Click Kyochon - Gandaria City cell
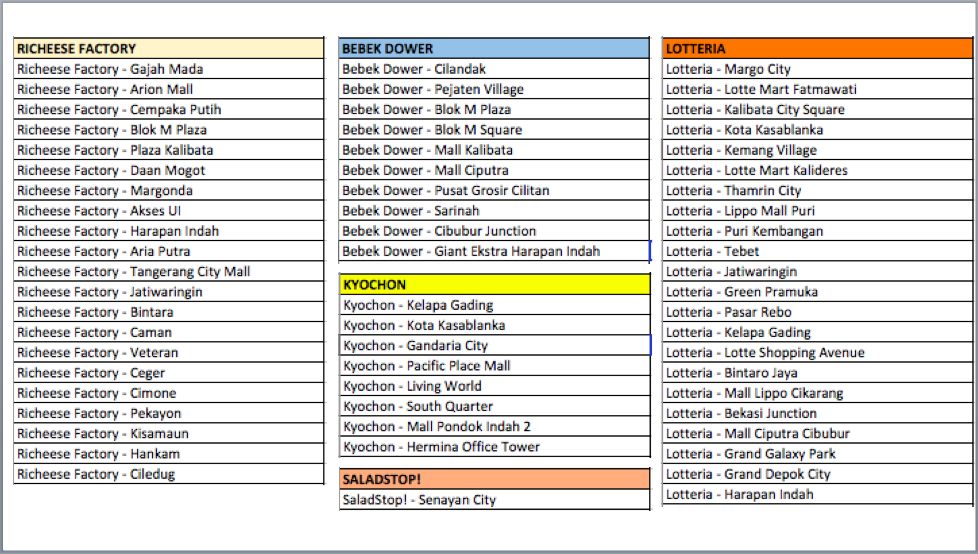Viewport: 978px width, 554px height. (494, 346)
